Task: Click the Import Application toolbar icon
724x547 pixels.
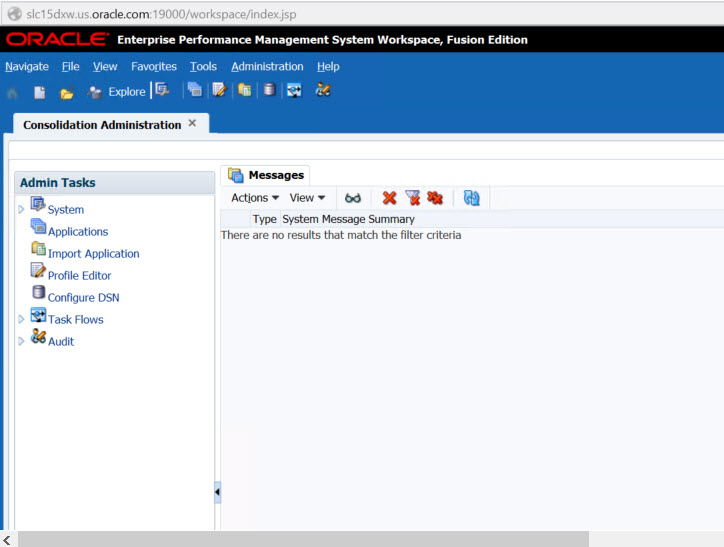Action: pyautogui.click(x=244, y=89)
